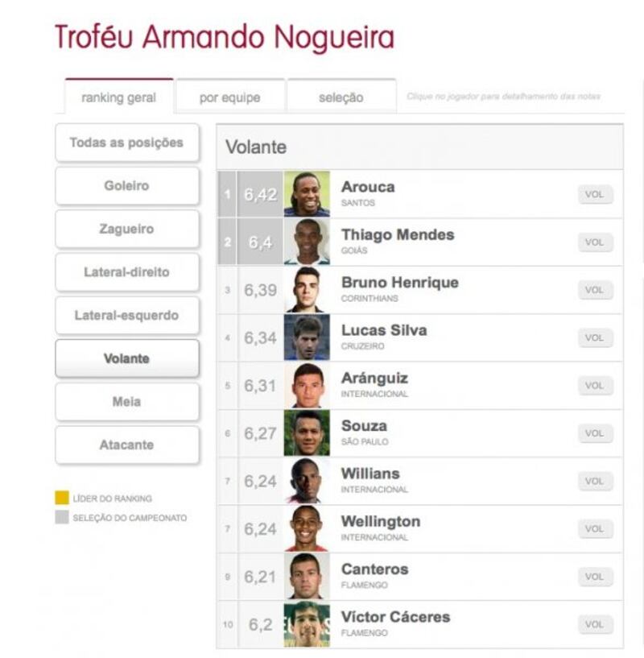Open Arouca's player photo

click(x=307, y=194)
